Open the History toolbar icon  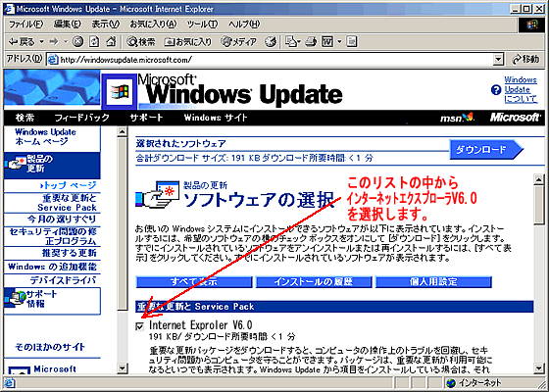pyautogui.click(x=270, y=42)
